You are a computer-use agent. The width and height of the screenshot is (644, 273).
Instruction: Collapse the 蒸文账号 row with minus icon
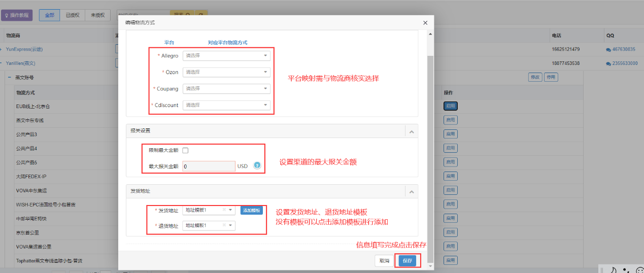[x=10, y=78]
